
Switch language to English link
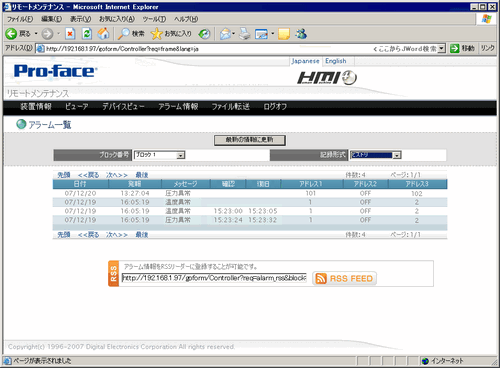[x=336, y=61]
